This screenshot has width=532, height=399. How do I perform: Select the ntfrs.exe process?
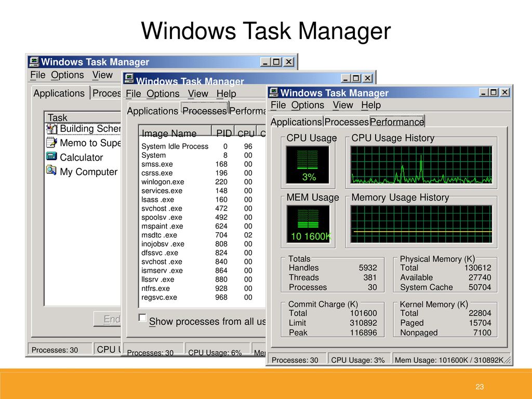click(202, 288)
